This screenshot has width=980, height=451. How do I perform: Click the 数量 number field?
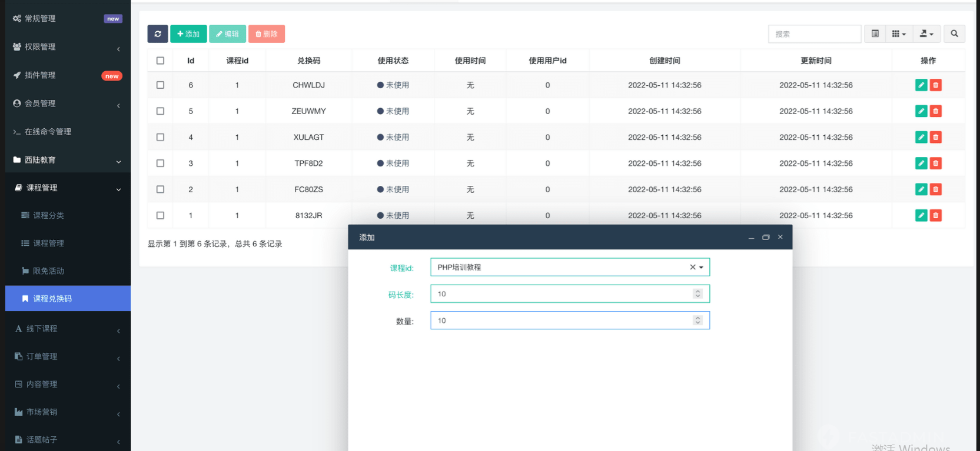pyautogui.click(x=570, y=320)
